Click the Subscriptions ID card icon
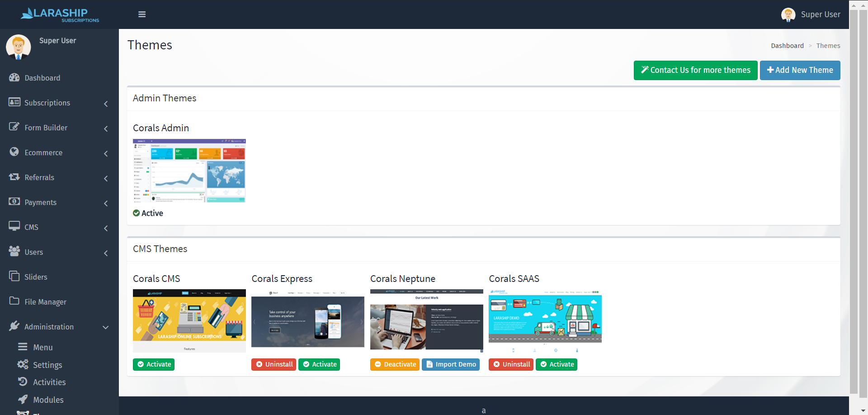This screenshot has width=868, height=415. pos(14,102)
